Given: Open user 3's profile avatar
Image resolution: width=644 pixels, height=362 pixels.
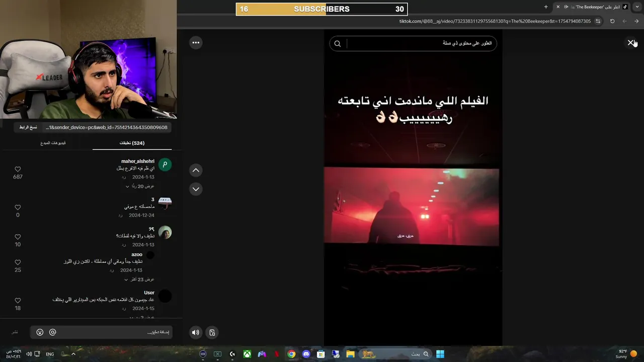Looking at the screenshot, I should (x=165, y=203).
